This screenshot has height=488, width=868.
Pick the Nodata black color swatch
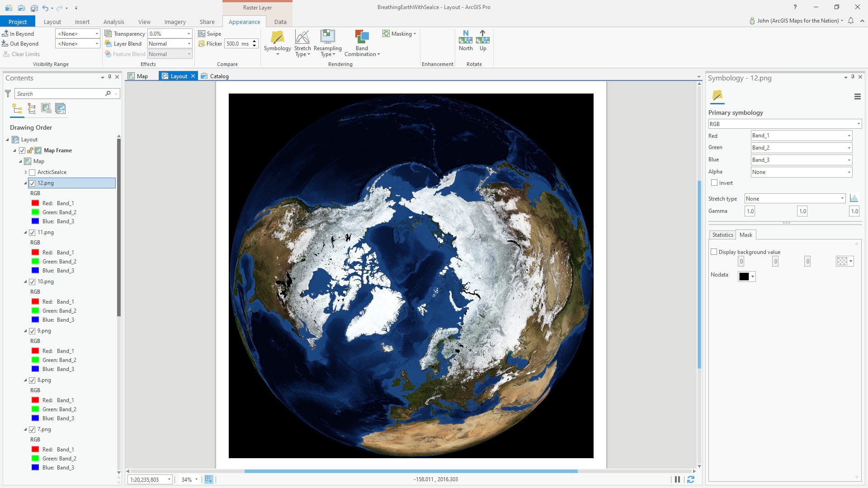[x=744, y=277]
